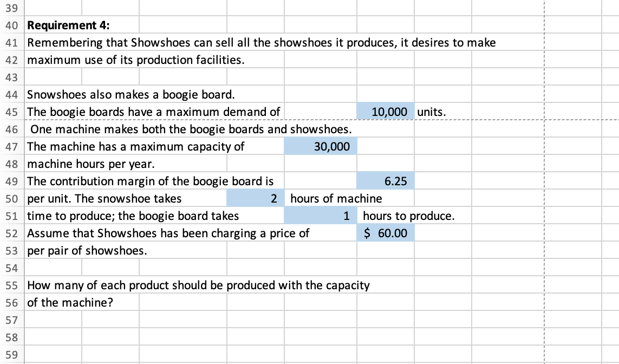
Task: Click row header 45
Action: click(x=11, y=112)
